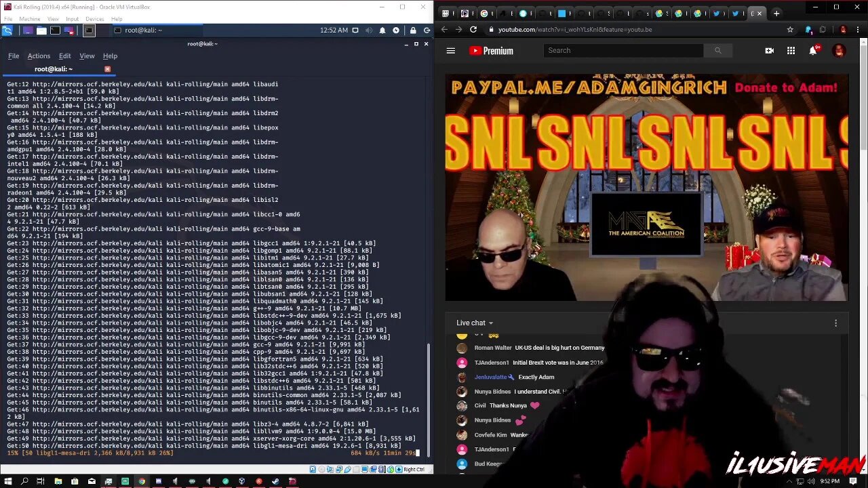Click the YouTube video player
The image size is (868, 488).
click(x=646, y=187)
